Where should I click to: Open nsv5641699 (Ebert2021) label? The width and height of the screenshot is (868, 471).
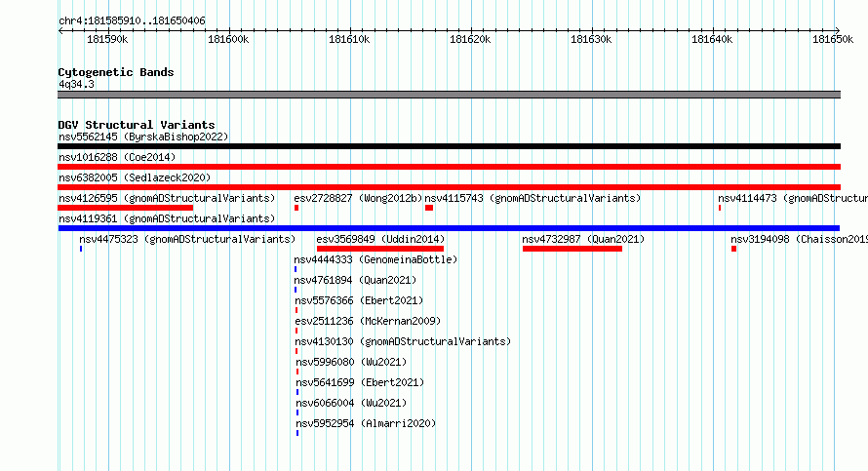click(360, 382)
